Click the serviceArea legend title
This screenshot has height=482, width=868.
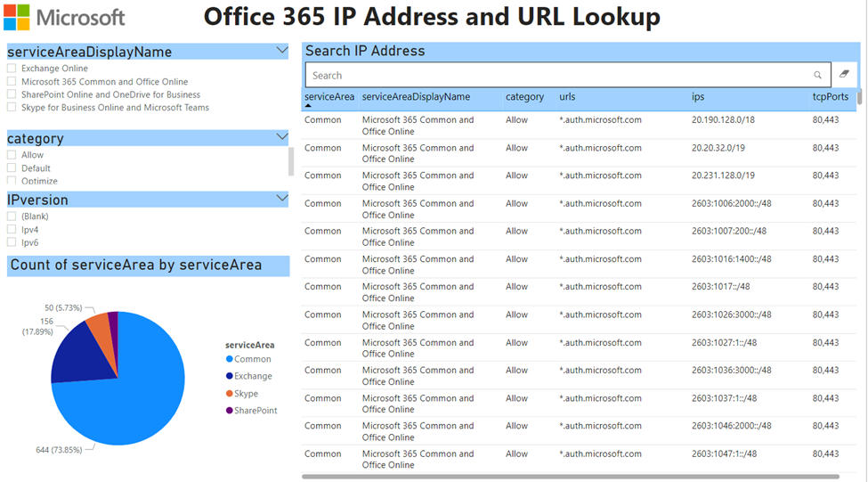click(x=249, y=345)
